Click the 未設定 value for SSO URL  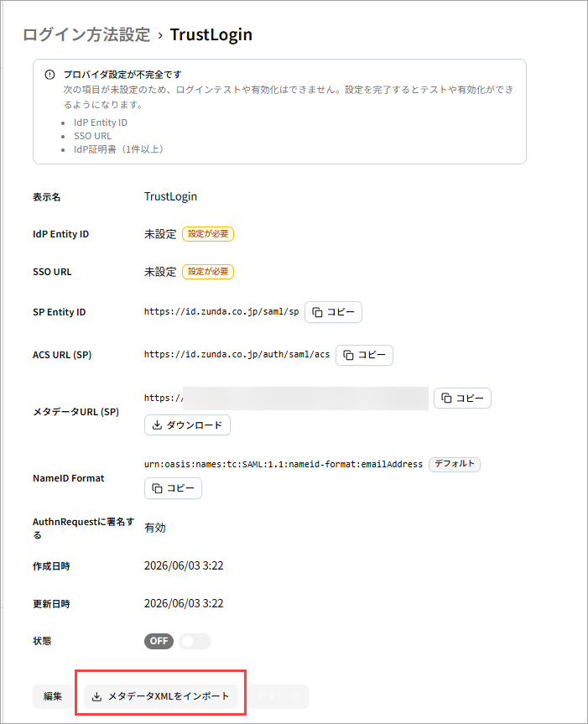click(x=160, y=272)
